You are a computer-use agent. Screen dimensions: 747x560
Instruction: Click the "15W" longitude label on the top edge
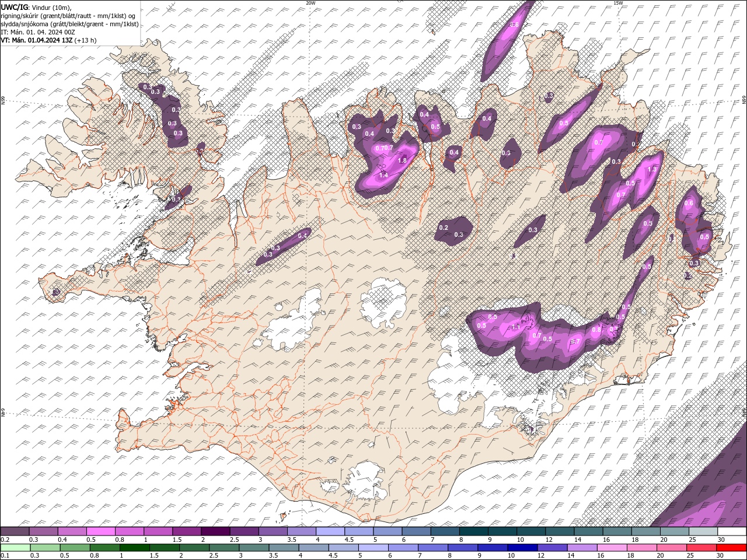(618, 3)
